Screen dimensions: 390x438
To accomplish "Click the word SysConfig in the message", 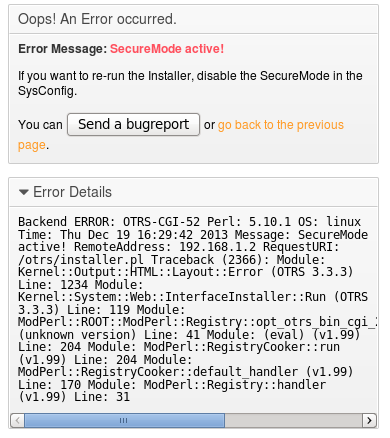I will coord(47,91).
